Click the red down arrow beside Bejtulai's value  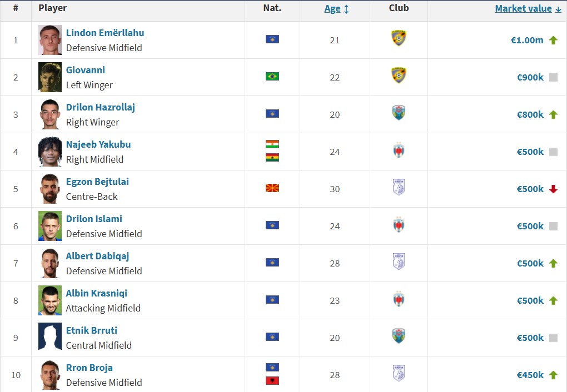(x=553, y=189)
